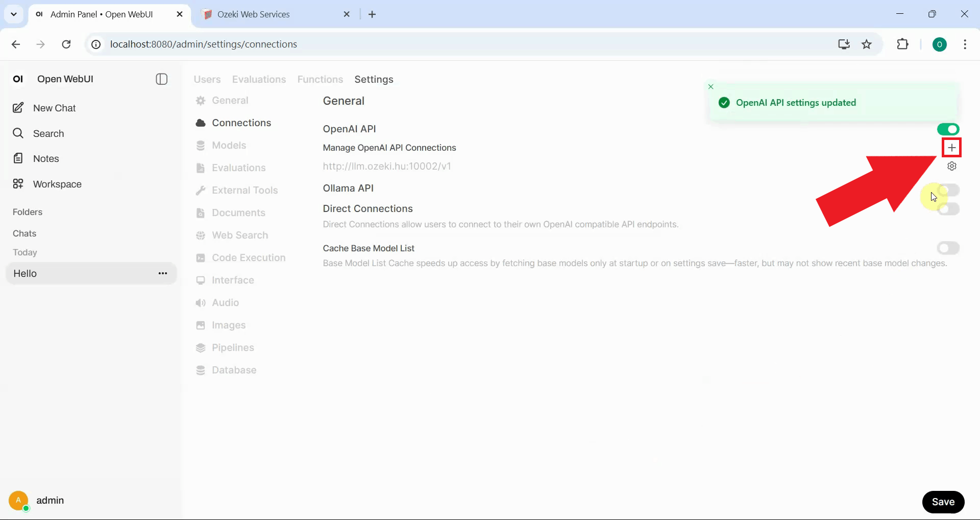Open Chrome's three-dot menu
Screen dimensions: 980x520
pyautogui.click(x=965, y=44)
